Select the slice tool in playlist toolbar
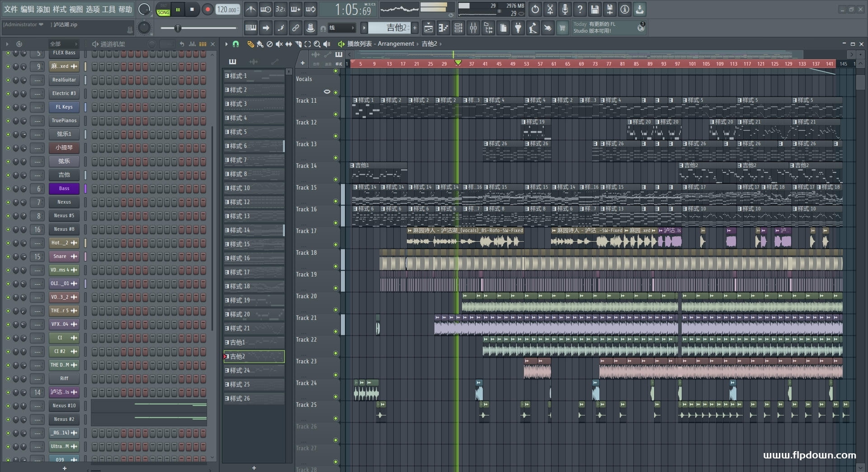Viewport: 868px width, 472px height. 298,44
